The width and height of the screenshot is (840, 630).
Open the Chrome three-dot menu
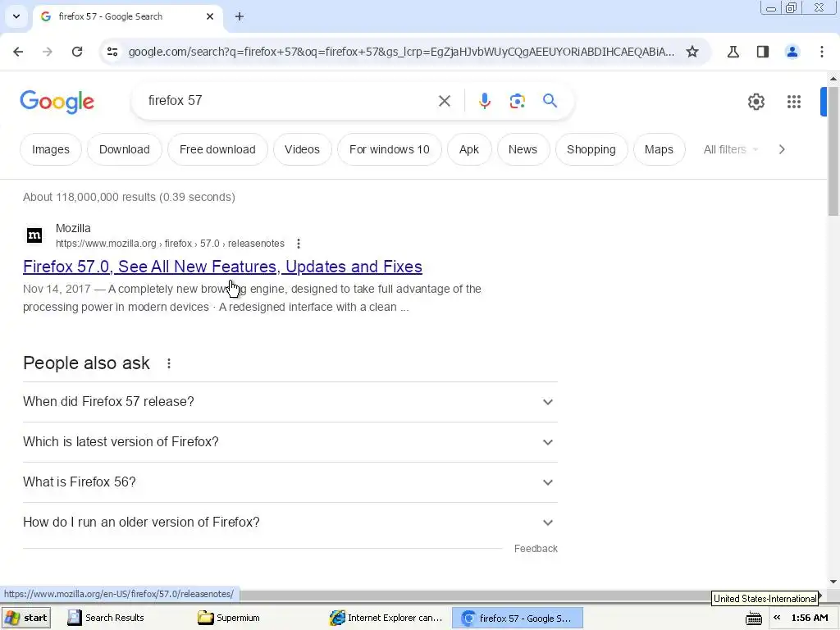click(x=821, y=52)
